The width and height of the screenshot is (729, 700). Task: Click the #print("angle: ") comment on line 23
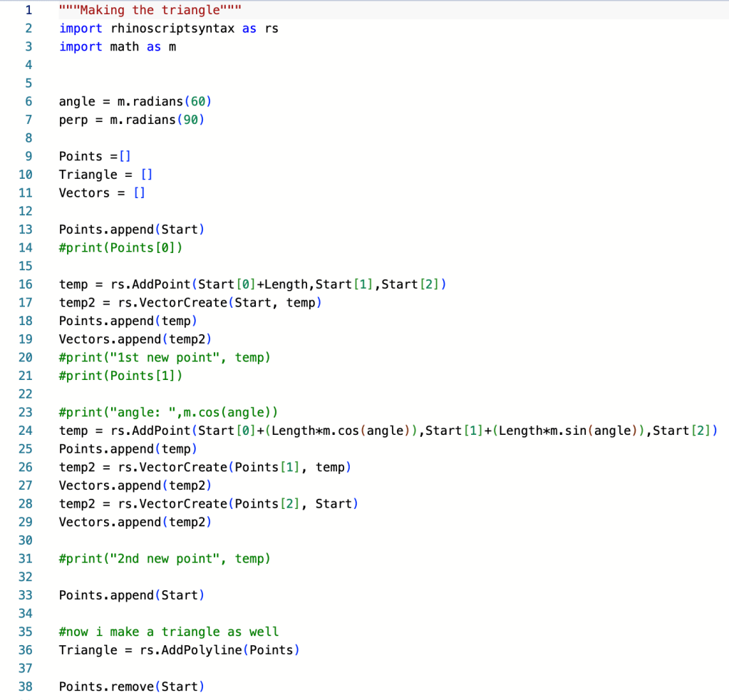168,413
